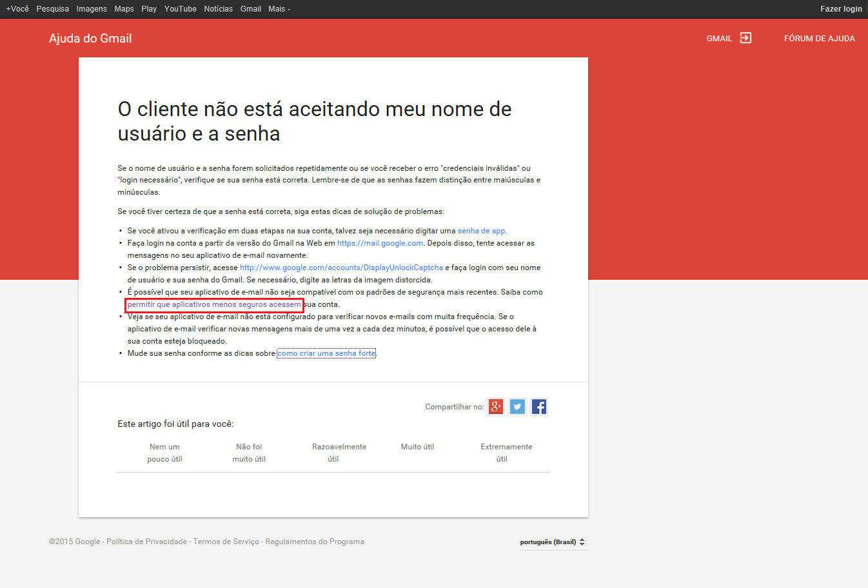Screen dimensions: 868x588
Task: Go to FÓRUM DE AJUDA
Action: [820, 39]
